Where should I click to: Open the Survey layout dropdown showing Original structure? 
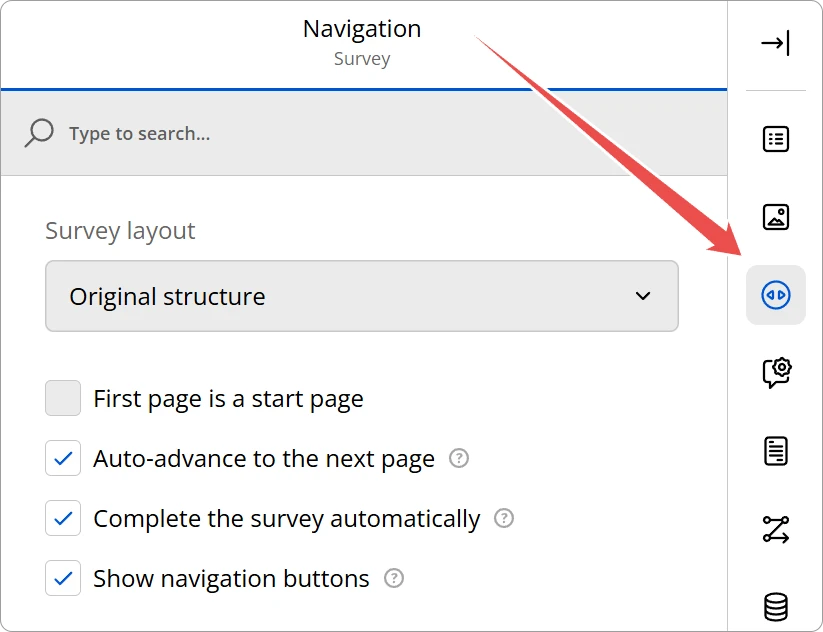pos(340,296)
